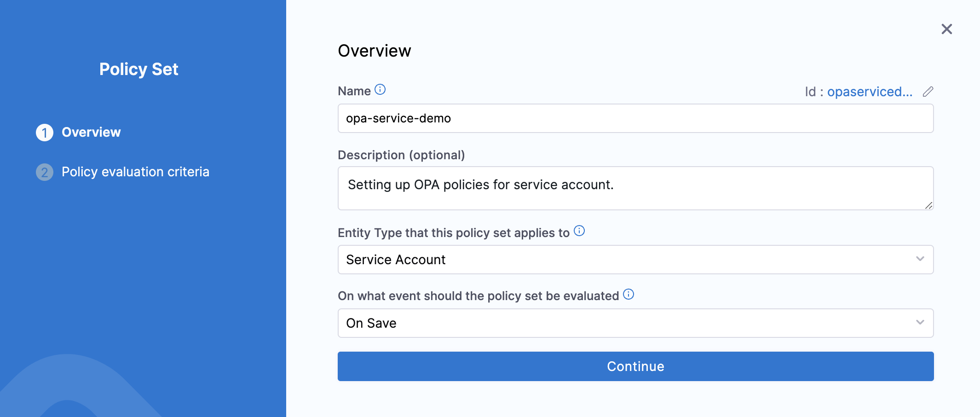Screen dimensions: 980x417
Task: Click the Description text area
Action: coord(635,188)
